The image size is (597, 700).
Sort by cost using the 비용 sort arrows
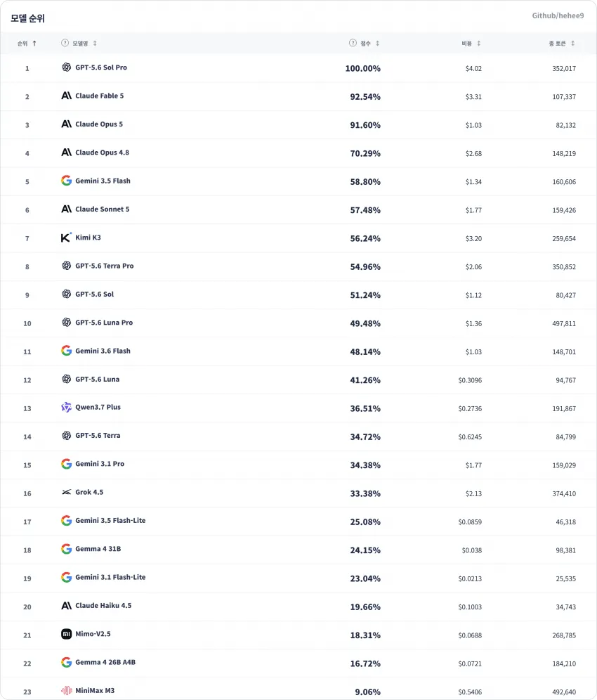479,44
